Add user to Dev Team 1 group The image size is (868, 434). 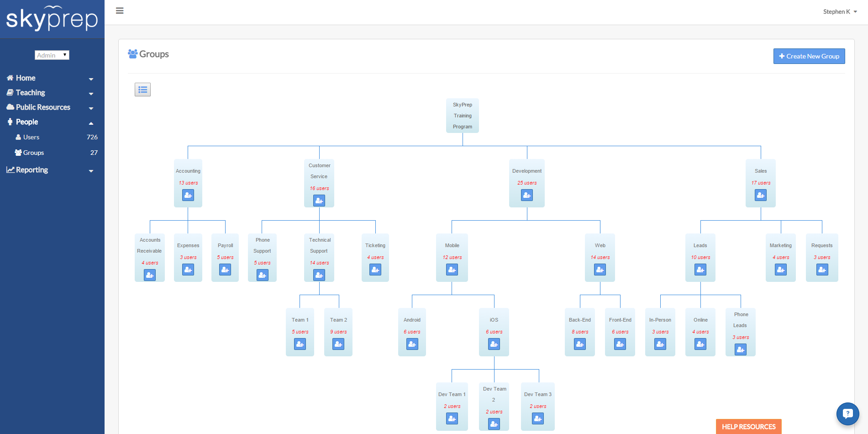click(x=452, y=418)
